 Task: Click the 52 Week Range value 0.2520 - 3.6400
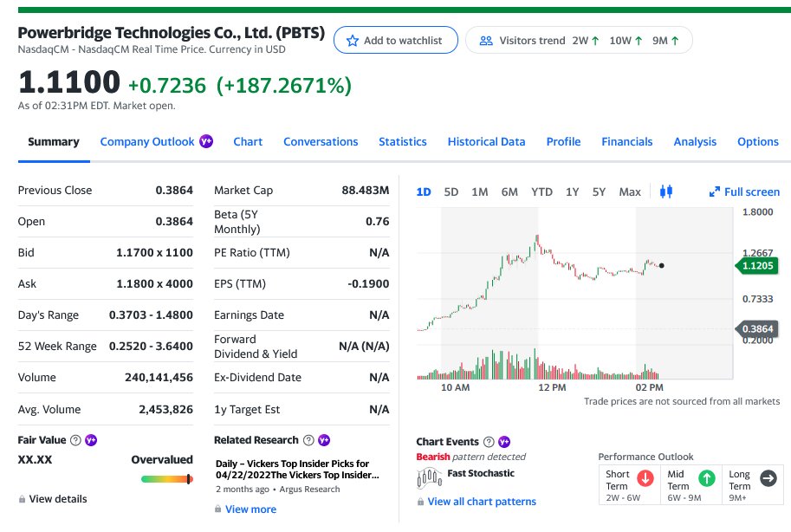(151, 347)
